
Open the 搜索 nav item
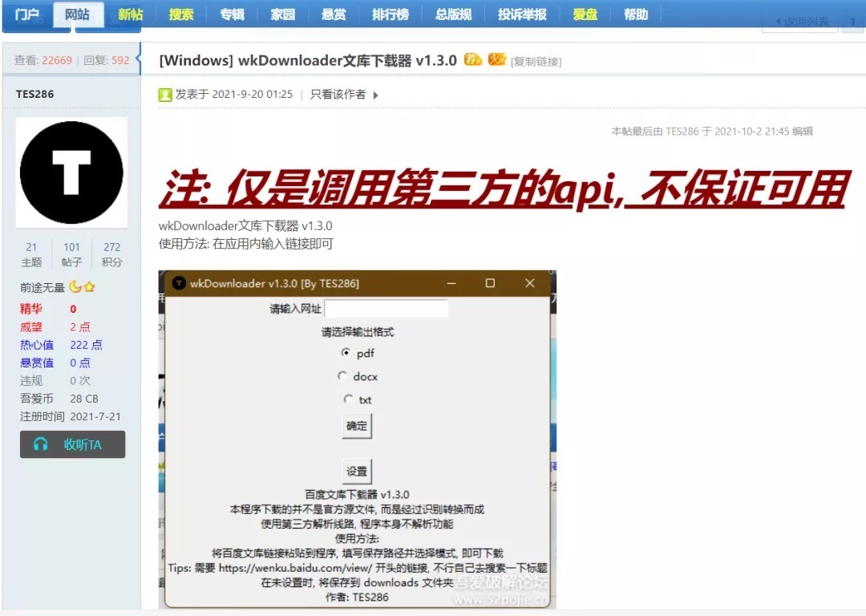(181, 14)
